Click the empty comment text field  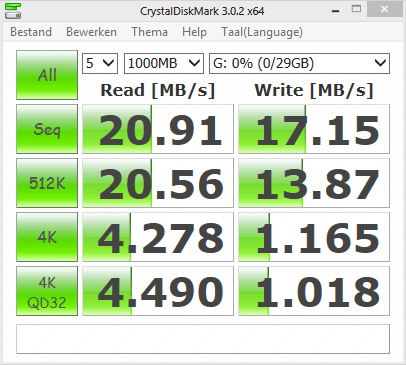[203, 339]
